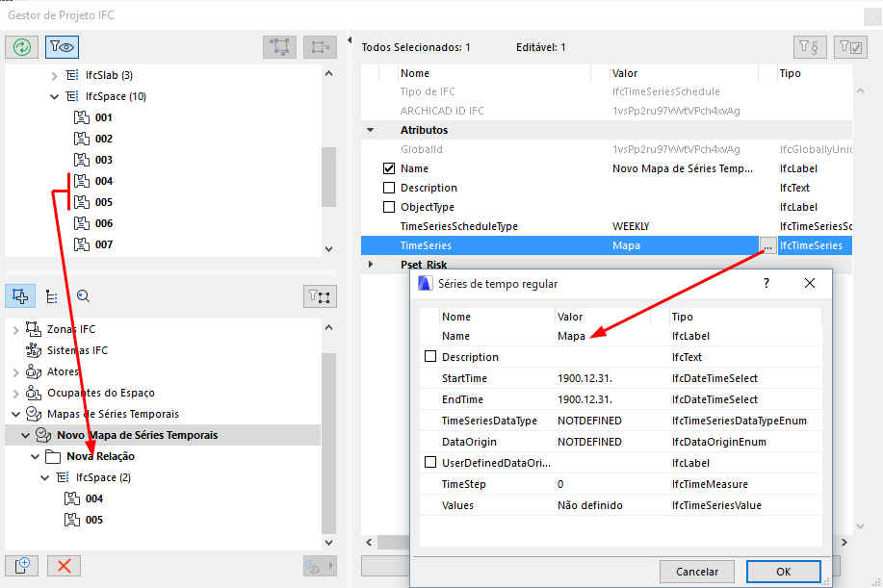Open the filter by scheme icon
The height and width of the screenshot is (588, 883).
click(x=810, y=47)
